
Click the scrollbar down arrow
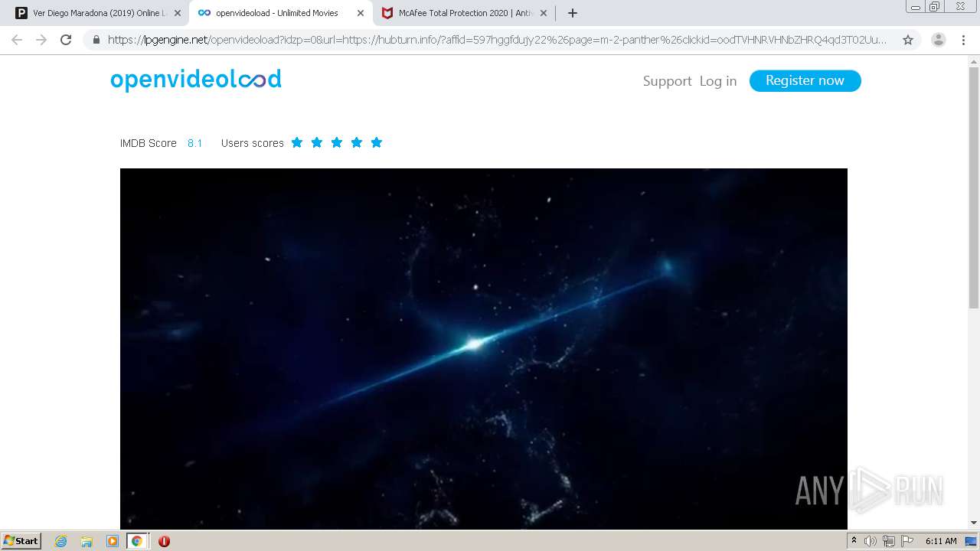(x=974, y=523)
